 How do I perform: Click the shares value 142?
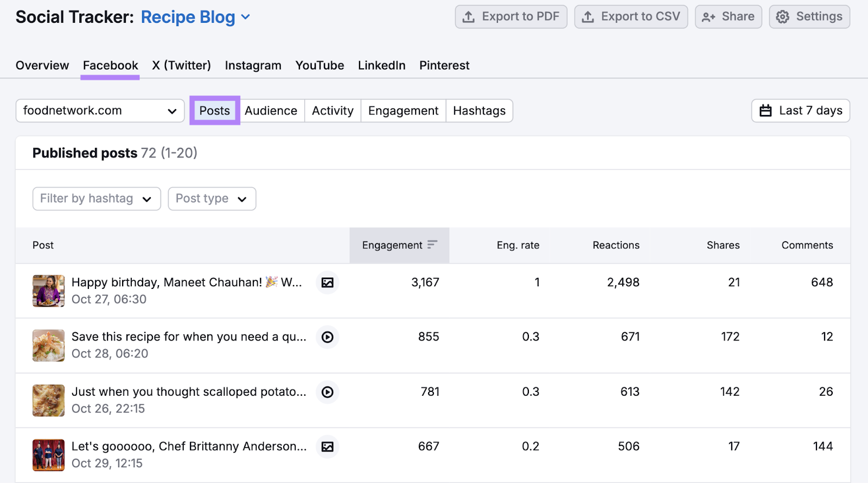pyautogui.click(x=730, y=391)
